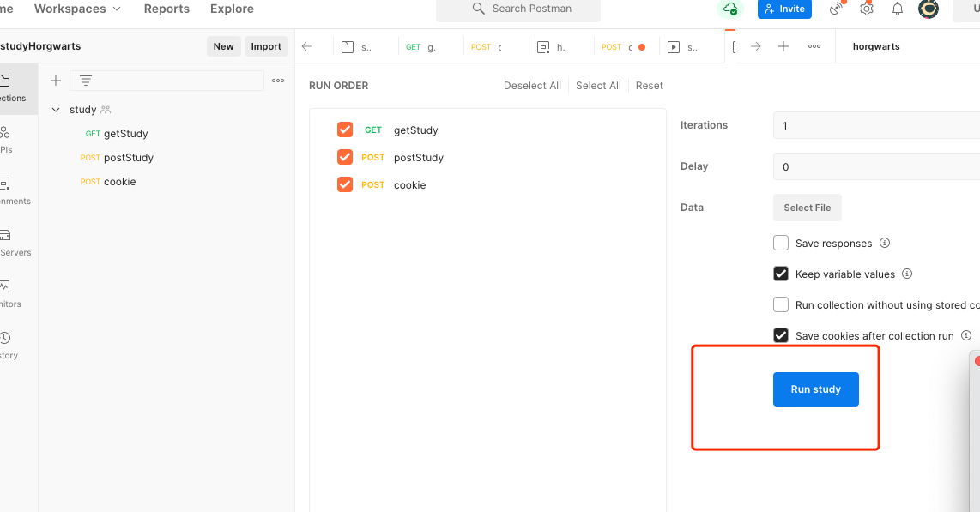This screenshot has height=512, width=980.
Task: Click the Search Postman field
Action: pyautogui.click(x=518, y=9)
